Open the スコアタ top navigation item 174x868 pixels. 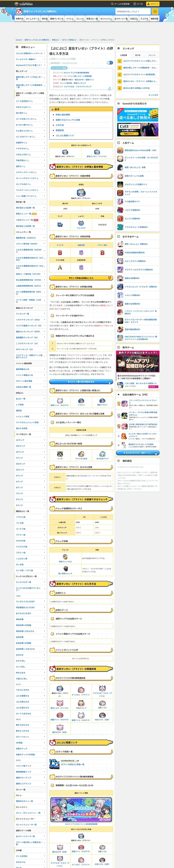coord(144,19)
